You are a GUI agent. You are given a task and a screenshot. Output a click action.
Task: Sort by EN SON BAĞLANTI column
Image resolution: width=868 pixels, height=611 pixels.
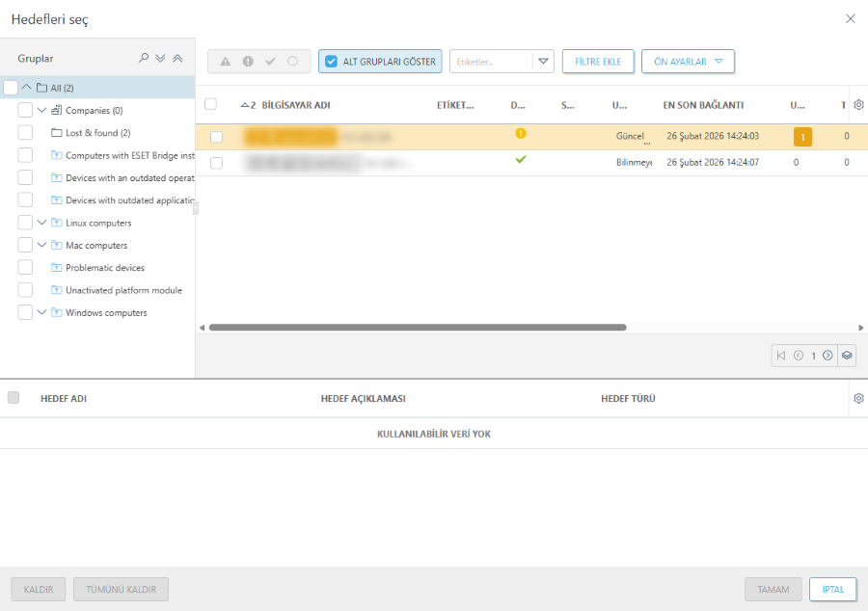pyautogui.click(x=703, y=105)
